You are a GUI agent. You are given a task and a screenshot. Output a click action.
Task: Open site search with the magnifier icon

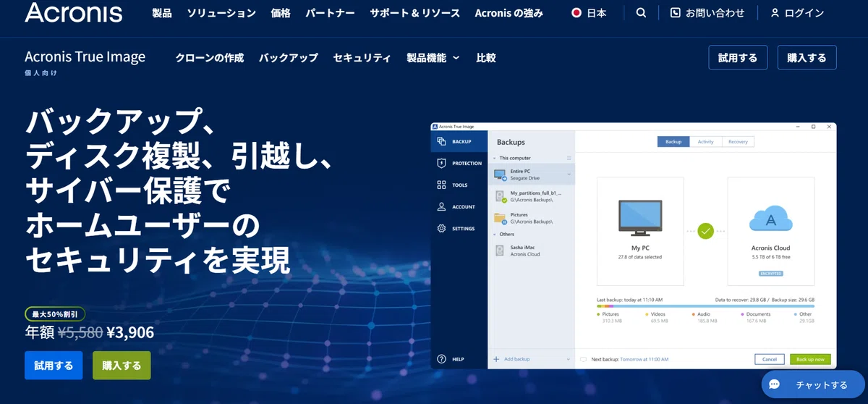coord(641,13)
